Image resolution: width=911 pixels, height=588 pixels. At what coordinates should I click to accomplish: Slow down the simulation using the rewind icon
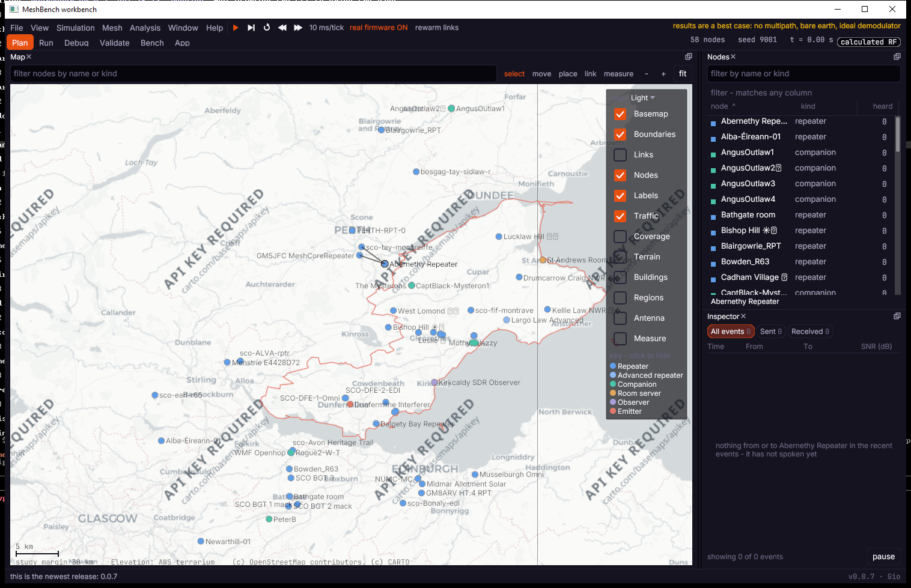pos(282,28)
